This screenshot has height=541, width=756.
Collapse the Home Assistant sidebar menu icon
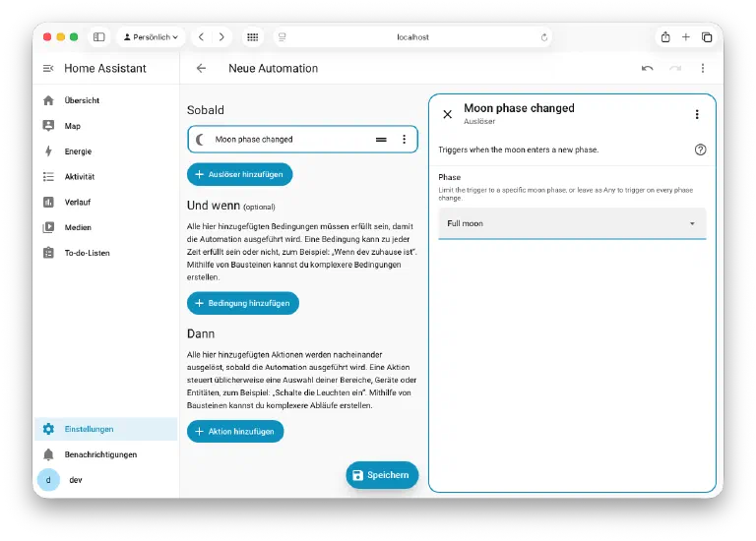48,69
